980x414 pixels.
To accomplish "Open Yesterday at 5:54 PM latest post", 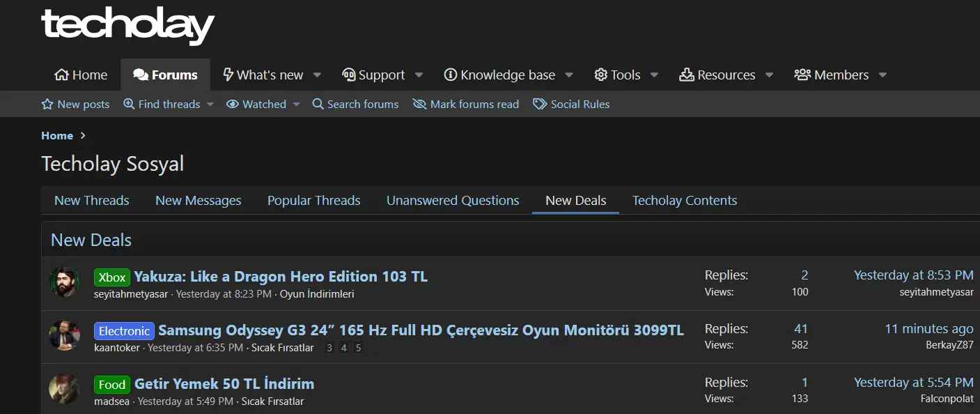I will (x=914, y=383).
